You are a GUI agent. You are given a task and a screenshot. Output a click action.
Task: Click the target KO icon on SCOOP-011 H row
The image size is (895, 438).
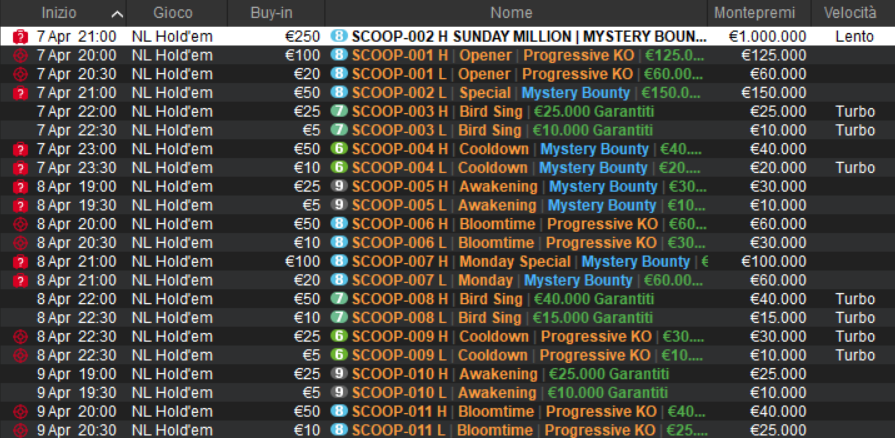click(21, 412)
